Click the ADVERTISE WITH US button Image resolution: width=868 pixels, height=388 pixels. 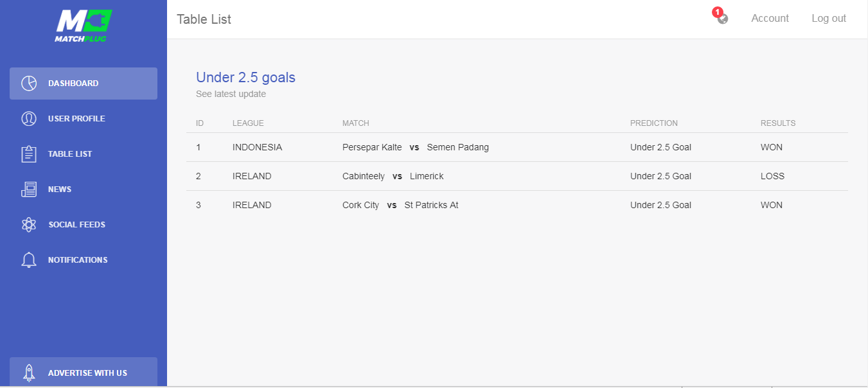[84, 373]
